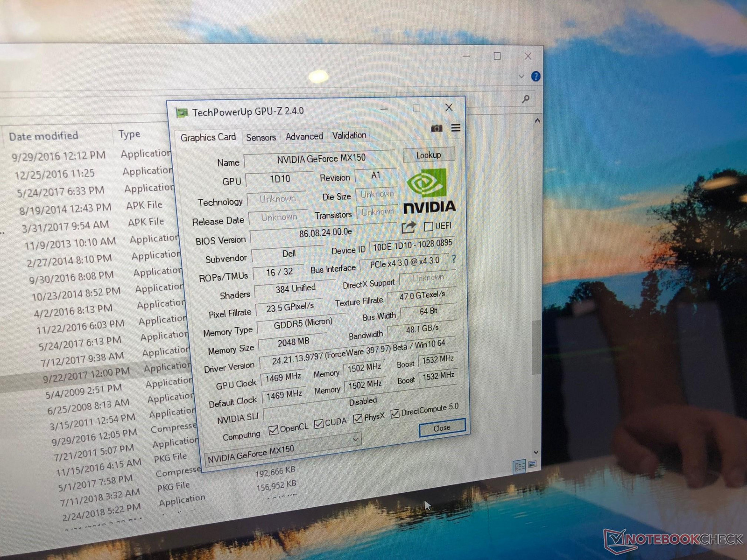Switch Explorer to details view icon
The width and height of the screenshot is (747, 560).
[x=519, y=466]
